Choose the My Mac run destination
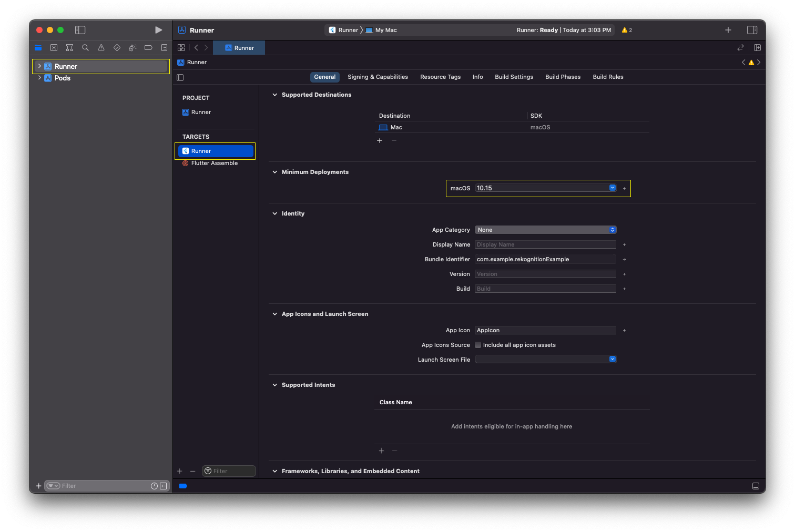 pyautogui.click(x=381, y=30)
